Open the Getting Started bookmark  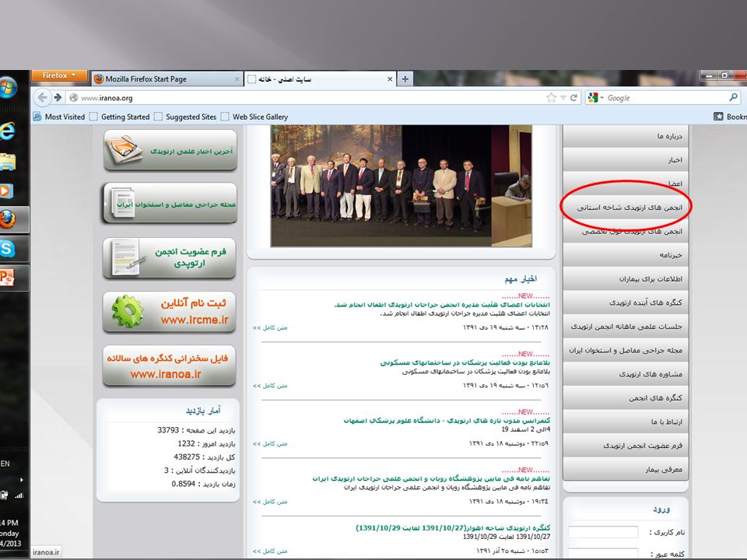120,117
